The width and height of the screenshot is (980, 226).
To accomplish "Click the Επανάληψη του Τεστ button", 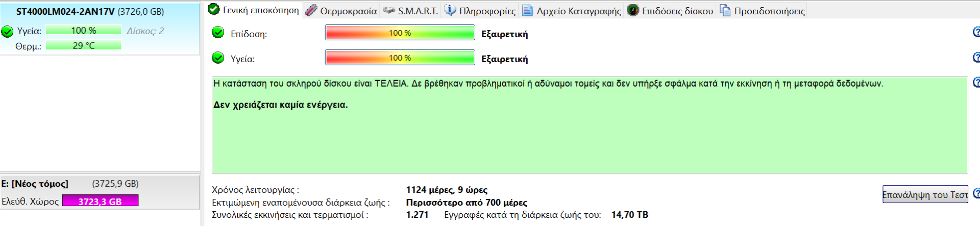I will 925,194.
